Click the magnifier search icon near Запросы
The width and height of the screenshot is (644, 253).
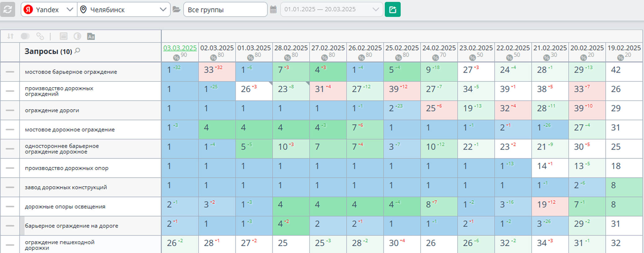tap(78, 50)
